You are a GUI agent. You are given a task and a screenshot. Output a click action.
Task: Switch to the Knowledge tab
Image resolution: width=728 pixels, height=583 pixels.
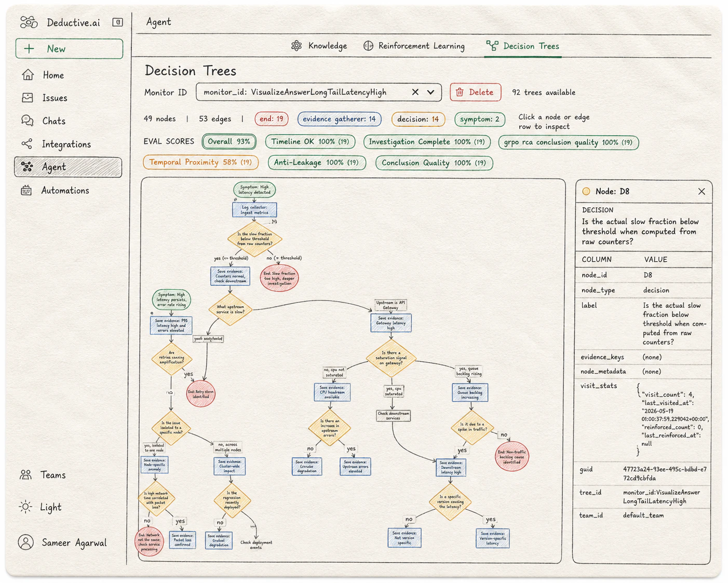[319, 46]
